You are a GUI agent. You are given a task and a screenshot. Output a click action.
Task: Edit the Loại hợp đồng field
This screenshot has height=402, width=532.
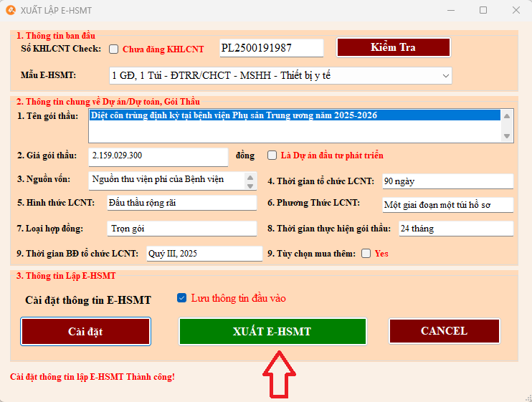[x=181, y=229]
